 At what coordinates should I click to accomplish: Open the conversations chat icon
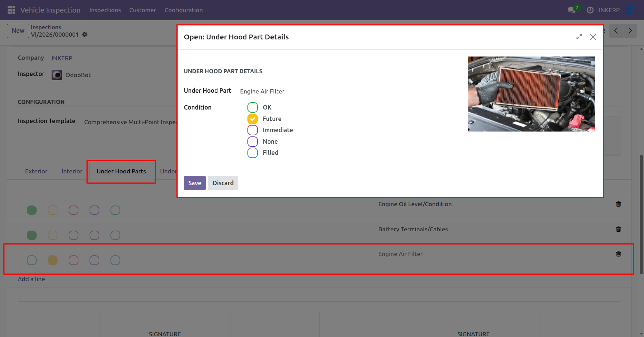pyautogui.click(x=572, y=10)
